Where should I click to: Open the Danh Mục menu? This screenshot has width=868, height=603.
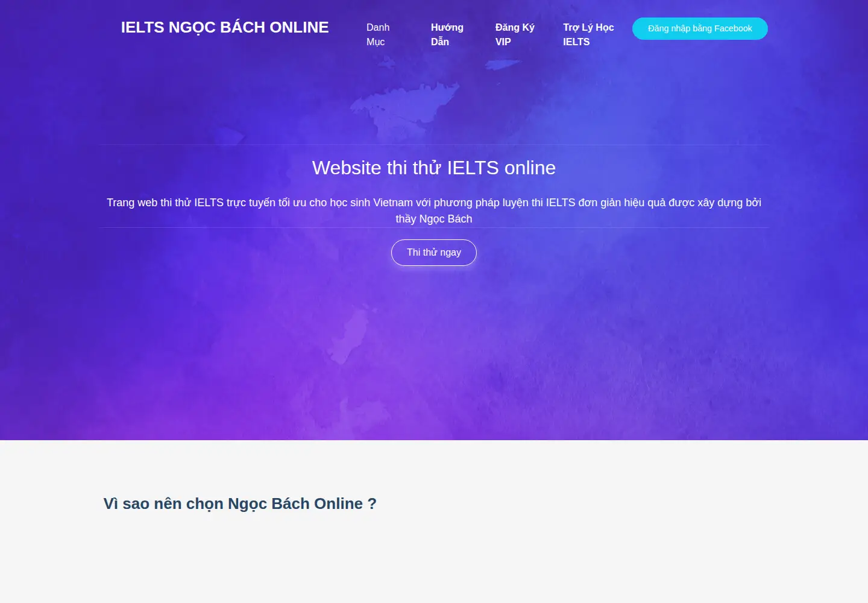378,34
